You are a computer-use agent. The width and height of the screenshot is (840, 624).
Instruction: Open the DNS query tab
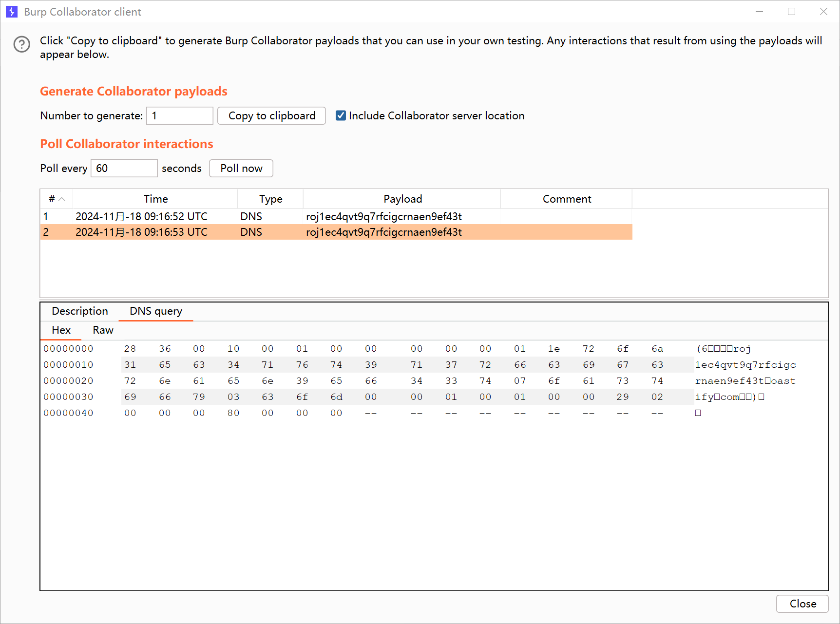156,311
